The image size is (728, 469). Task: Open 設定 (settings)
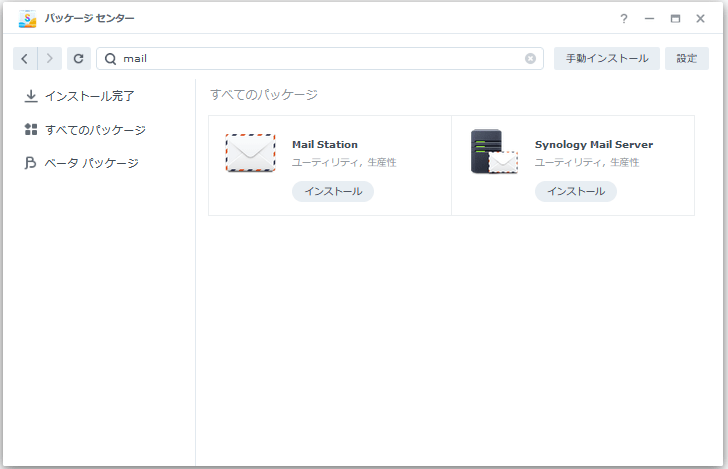[687, 59]
